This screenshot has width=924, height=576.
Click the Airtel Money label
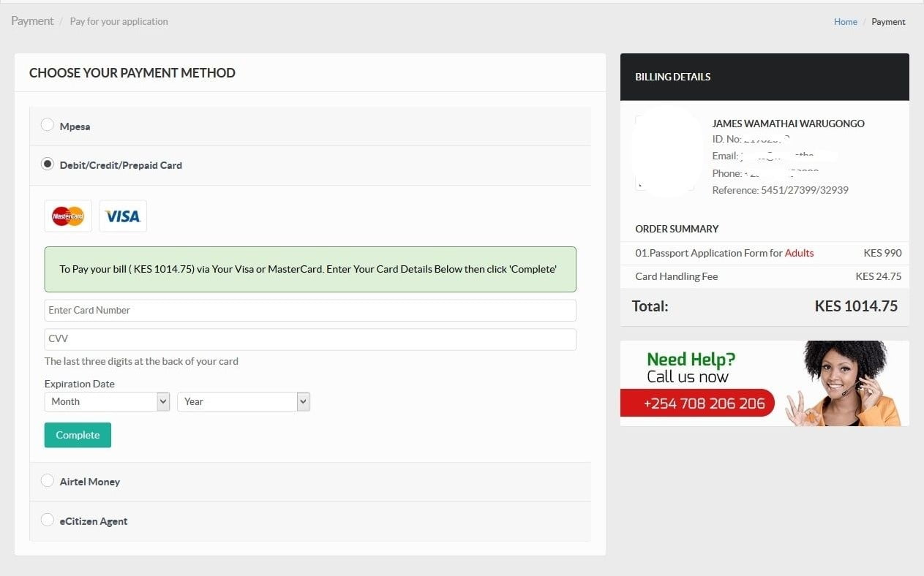[90, 482]
